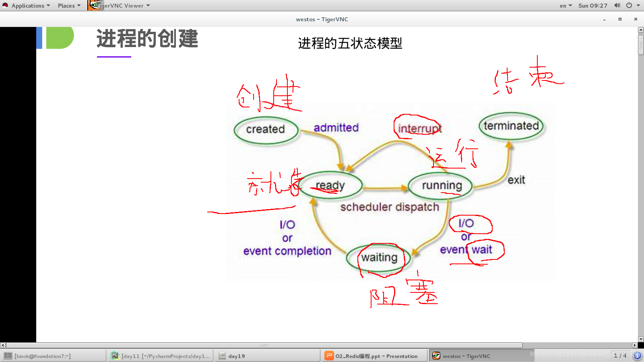This screenshot has height=362, width=644.
Task: Click the slide title 进程的创建
Action: 147,39
